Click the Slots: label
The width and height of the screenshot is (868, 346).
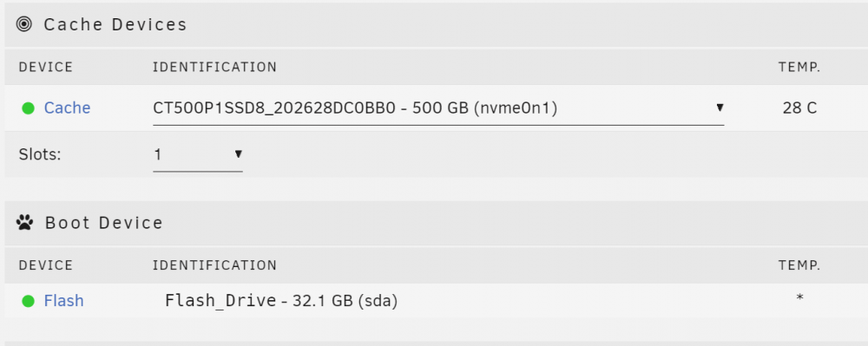point(40,154)
